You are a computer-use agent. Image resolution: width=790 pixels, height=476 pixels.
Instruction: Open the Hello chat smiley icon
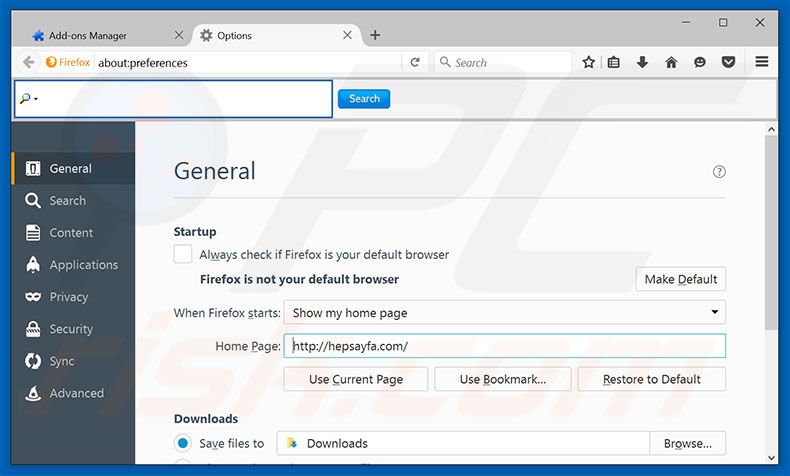point(700,62)
